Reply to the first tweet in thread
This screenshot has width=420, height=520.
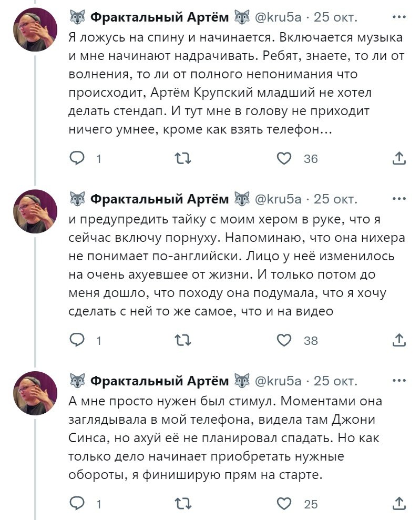click(77, 158)
